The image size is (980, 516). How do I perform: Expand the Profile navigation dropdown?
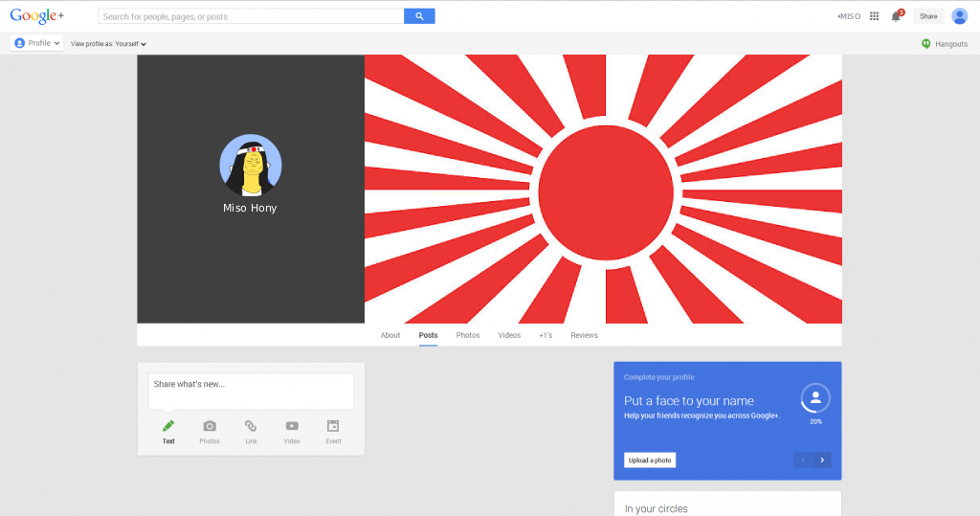(x=37, y=43)
